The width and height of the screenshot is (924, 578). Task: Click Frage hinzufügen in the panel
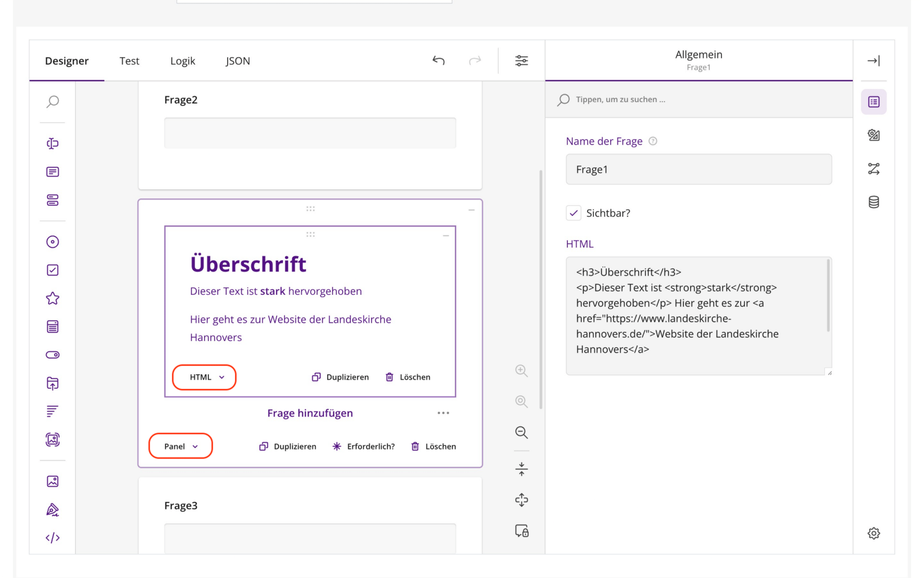click(310, 413)
